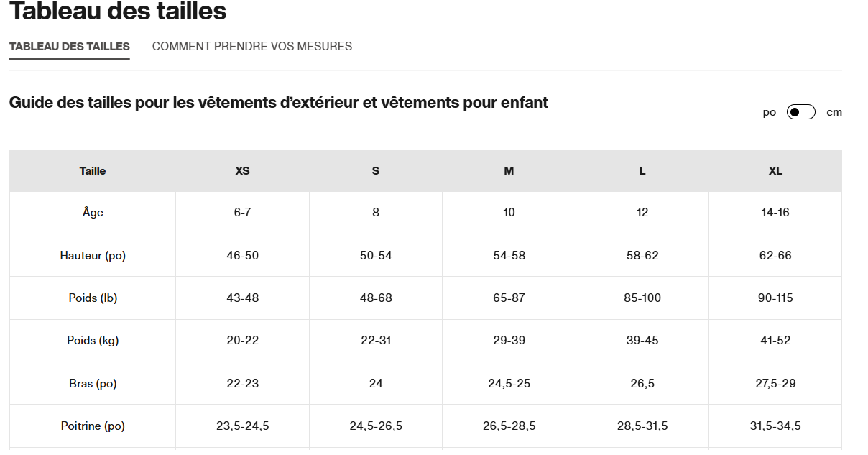Image resolution: width=868 pixels, height=455 pixels.
Task: Click the Poids (kg) row label
Action: pos(93,341)
